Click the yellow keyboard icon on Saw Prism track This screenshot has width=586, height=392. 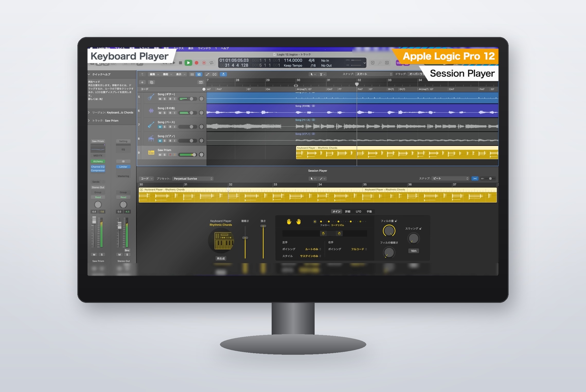[151, 153]
